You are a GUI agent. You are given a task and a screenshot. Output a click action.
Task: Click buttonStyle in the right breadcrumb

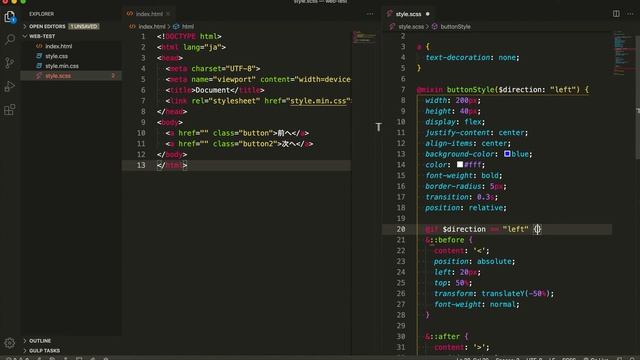tap(456, 27)
